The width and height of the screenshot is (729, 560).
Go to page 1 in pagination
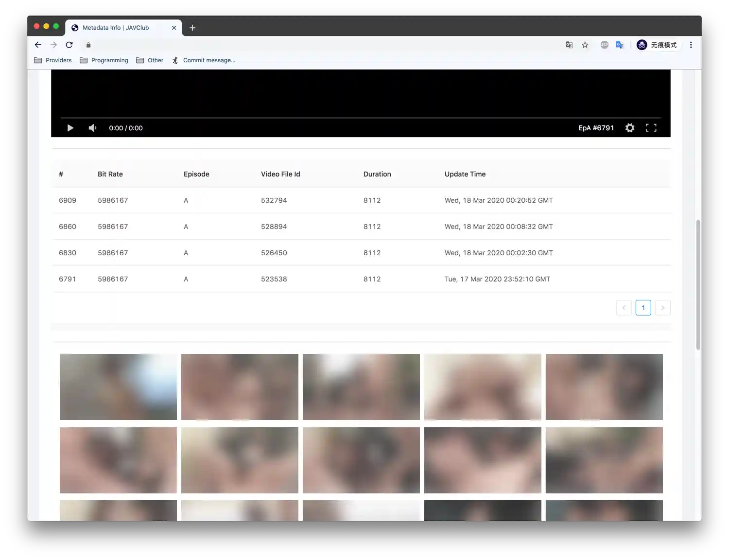tap(643, 307)
